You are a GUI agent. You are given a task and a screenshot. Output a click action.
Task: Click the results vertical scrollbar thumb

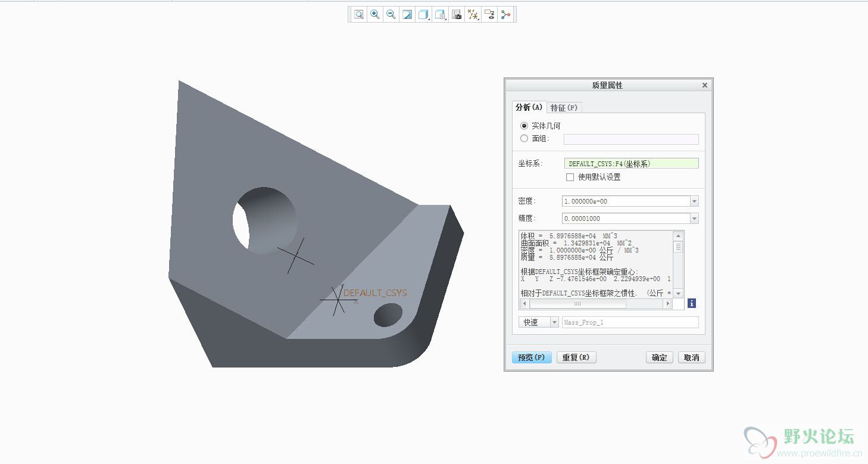678,247
